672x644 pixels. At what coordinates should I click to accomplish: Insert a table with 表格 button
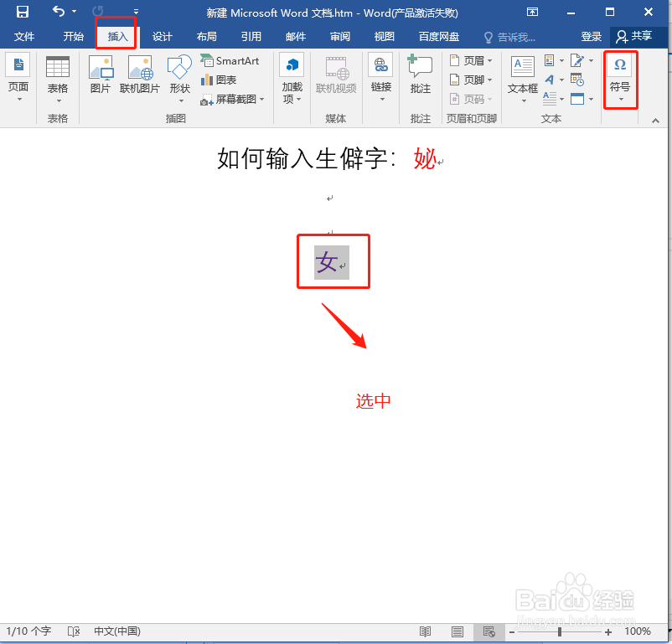pyautogui.click(x=58, y=80)
